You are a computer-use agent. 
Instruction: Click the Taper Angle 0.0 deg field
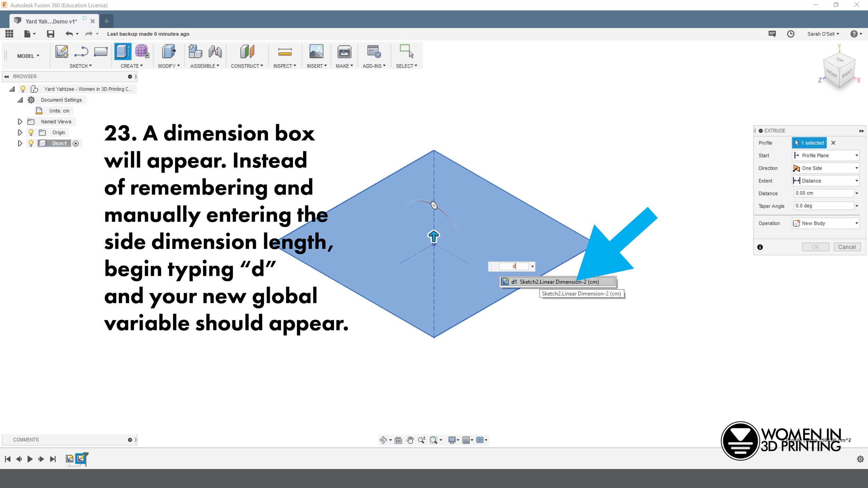pyautogui.click(x=824, y=206)
